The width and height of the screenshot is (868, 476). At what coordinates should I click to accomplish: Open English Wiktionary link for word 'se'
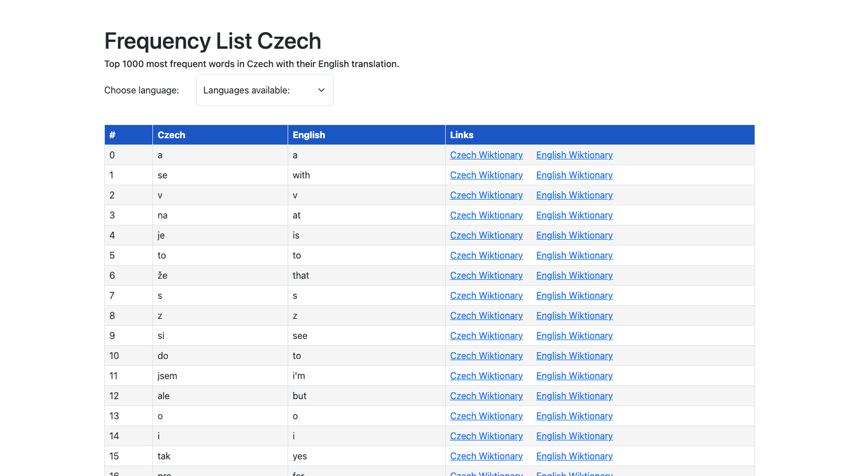coord(574,175)
